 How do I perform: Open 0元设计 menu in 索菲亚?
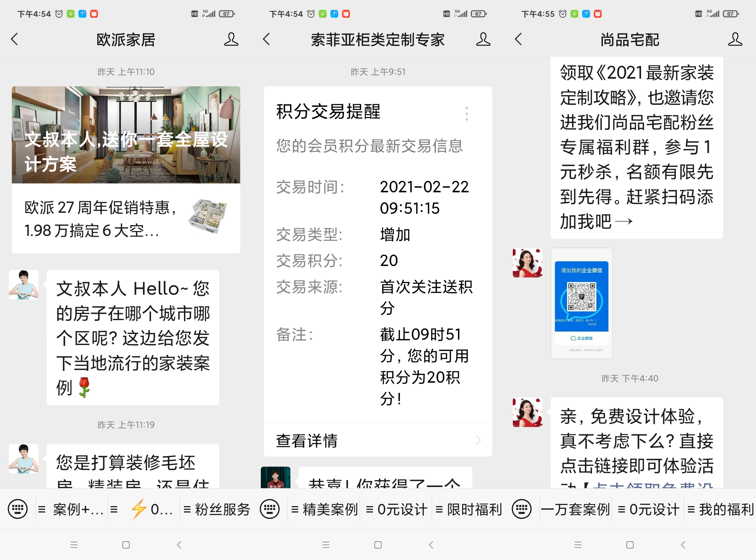pos(396,509)
